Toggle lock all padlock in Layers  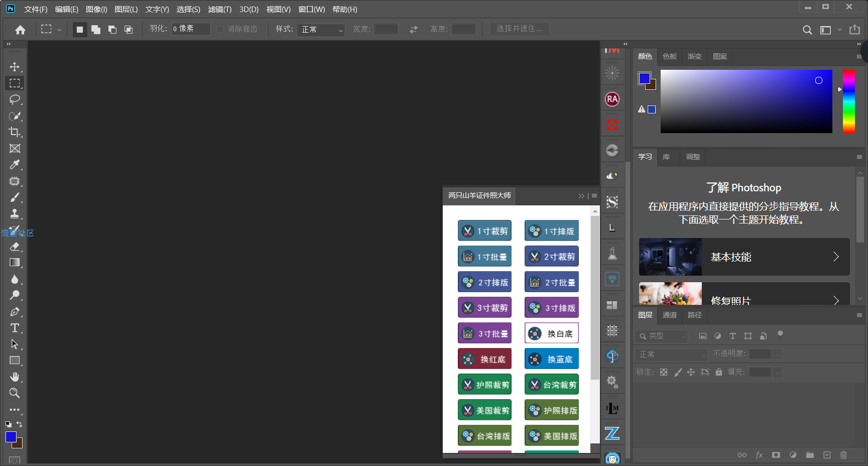click(719, 372)
